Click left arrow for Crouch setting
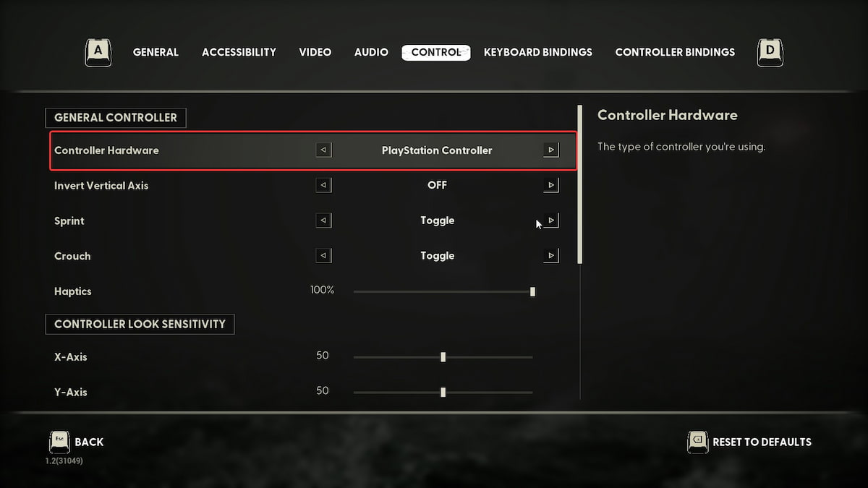The image size is (868, 488). click(324, 256)
